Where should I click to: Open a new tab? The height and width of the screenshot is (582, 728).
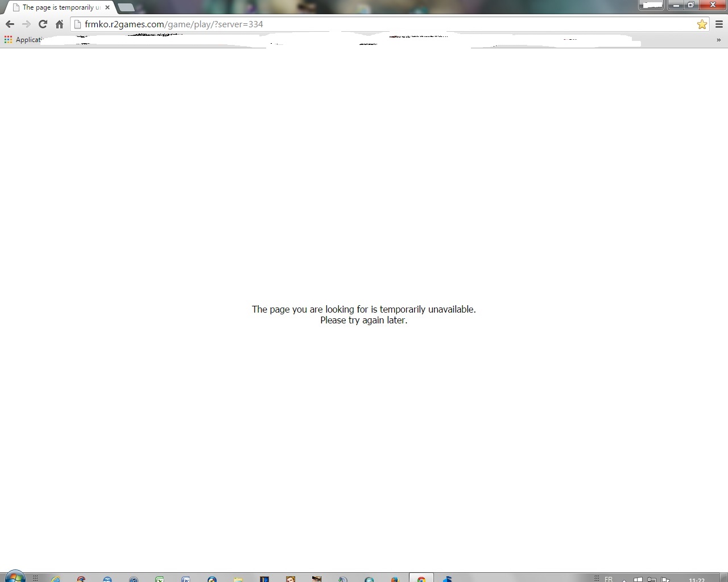click(x=126, y=7)
